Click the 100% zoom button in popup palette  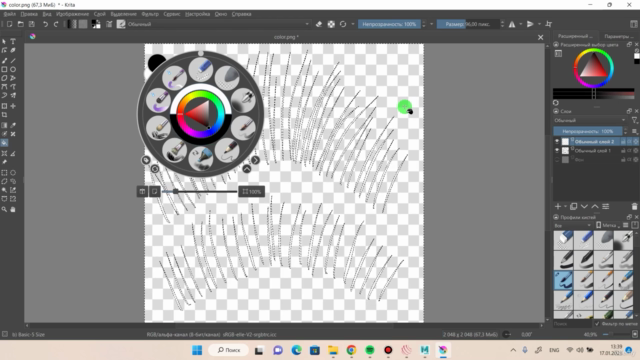tap(251, 191)
